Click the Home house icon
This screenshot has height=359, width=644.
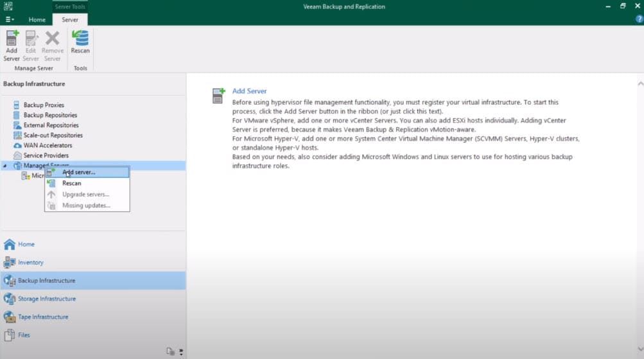pos(10,245)
